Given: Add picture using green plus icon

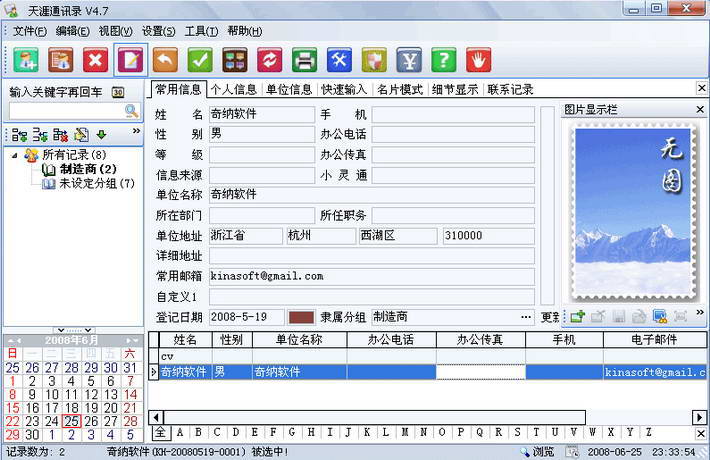Looking at the screenshot, I should pyautogui.click(x=577, y=316).
